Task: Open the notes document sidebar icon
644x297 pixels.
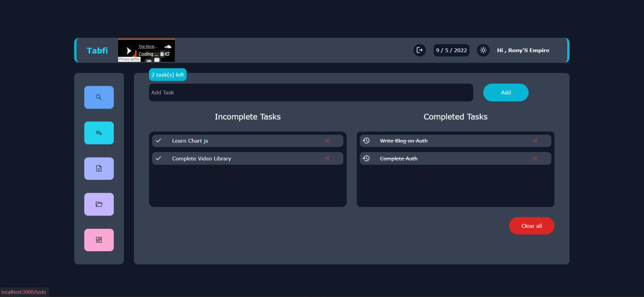Action: [99, 169]
